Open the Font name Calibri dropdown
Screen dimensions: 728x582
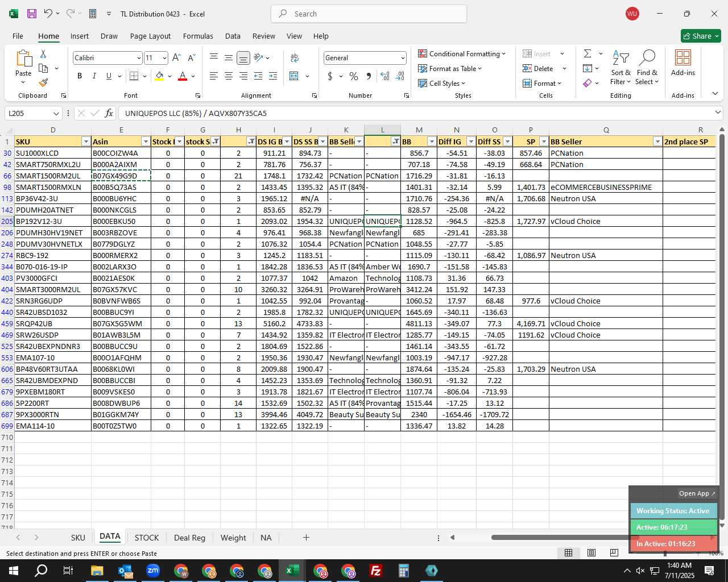coord(138,58)
